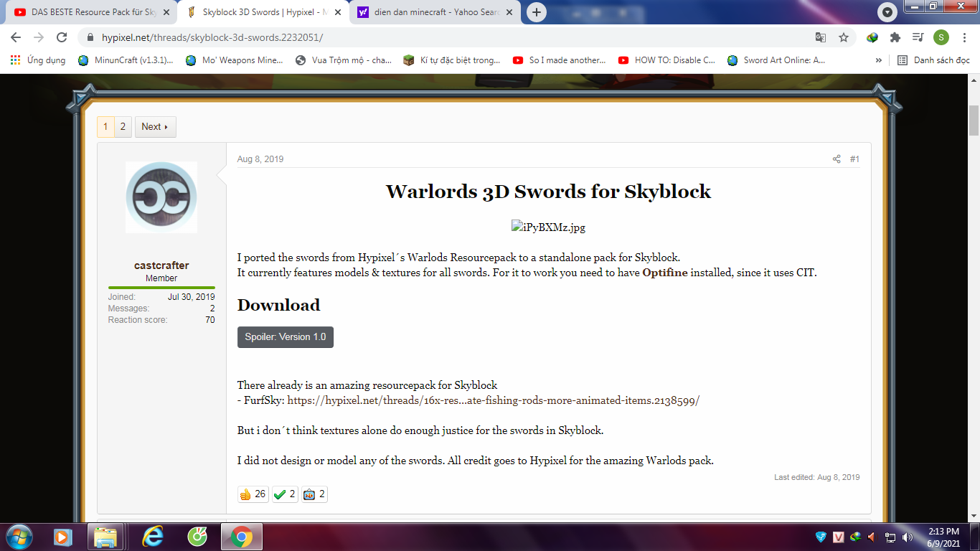Image resolution: width=980 pixels, height=551 pixels.
Task: Click the red V tray icon
Action: coord(839,537)
